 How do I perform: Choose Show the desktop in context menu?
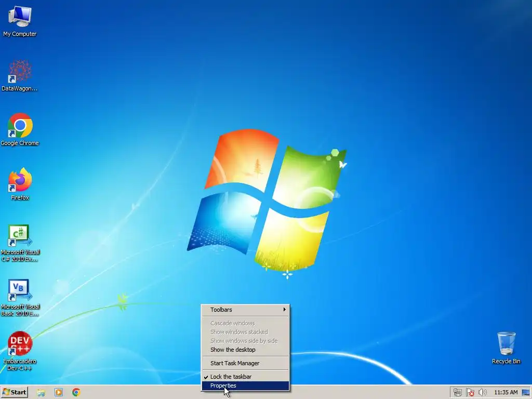(x=245, y=350)
